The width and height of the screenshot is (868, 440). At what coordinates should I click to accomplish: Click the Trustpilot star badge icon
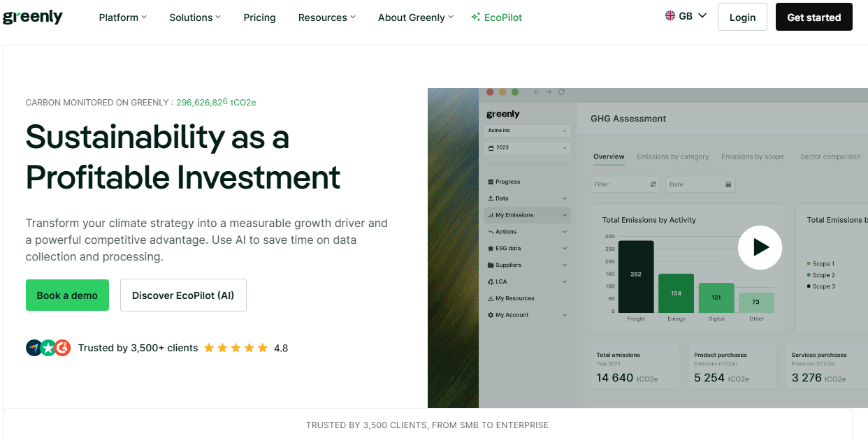[x=48, y=348]
